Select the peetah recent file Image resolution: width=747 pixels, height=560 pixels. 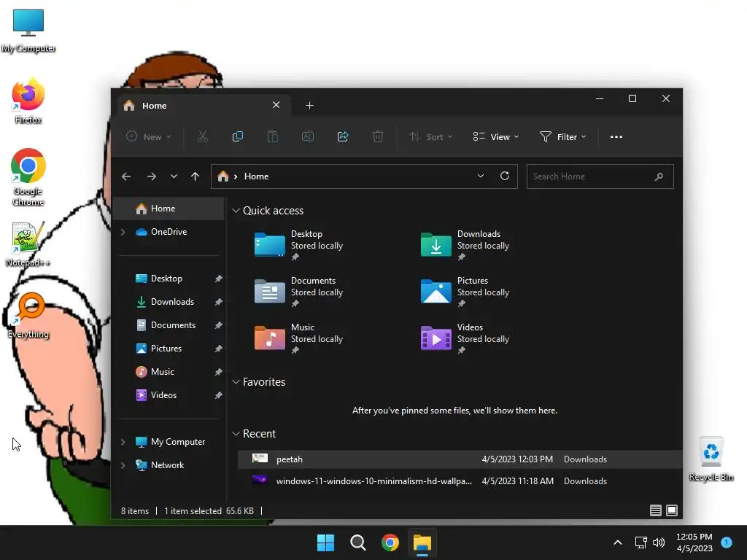coord(460,459)
